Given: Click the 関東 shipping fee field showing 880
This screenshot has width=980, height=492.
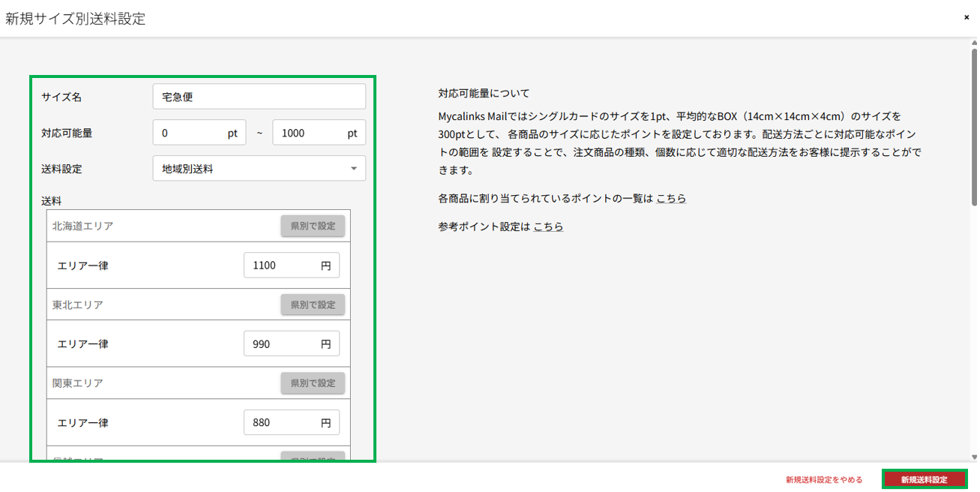Looking at the screenshot, I should point(281,422).
